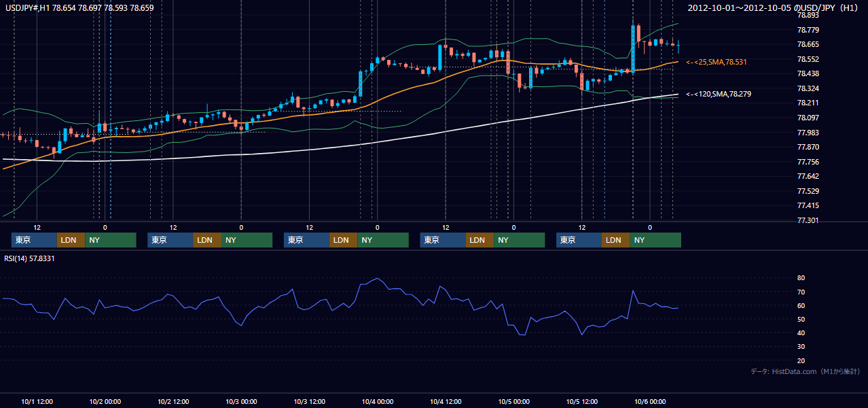Click price axis label 77.301
This screenshot has width=868, height=408.
tap(808, 220)
